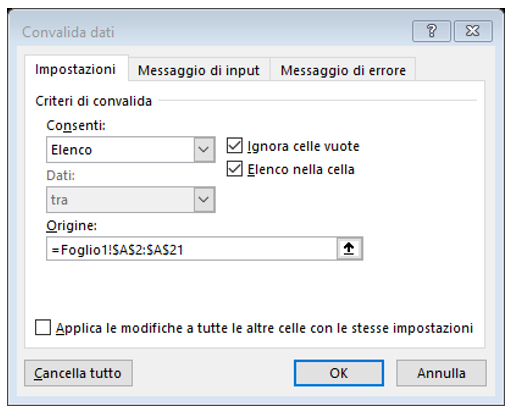The height and width of the screenshot is (414, 514).
Task: Click the collapse dialog range selector arrow
Action: pyautogui.click(x=349, y=249)
